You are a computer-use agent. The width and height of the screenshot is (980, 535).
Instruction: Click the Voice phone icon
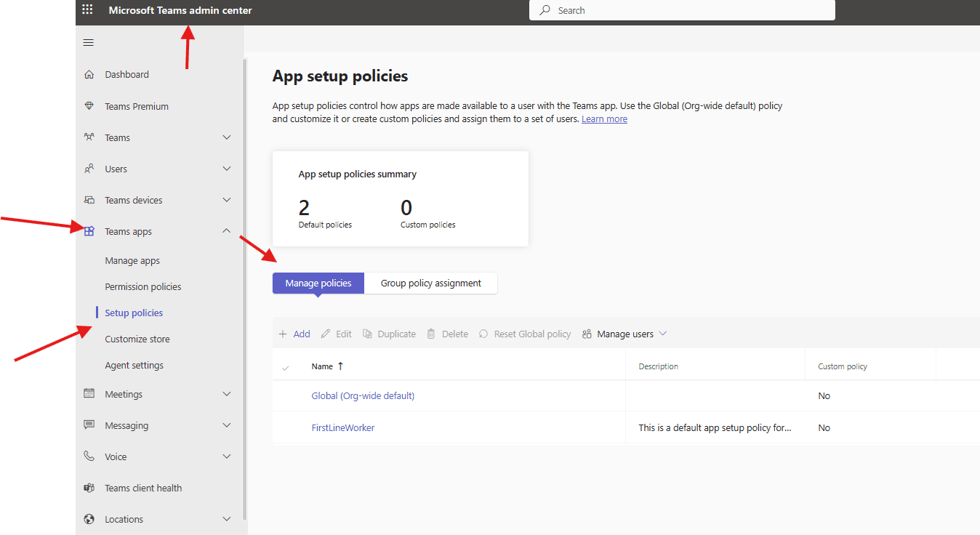(x=89, y=456)
